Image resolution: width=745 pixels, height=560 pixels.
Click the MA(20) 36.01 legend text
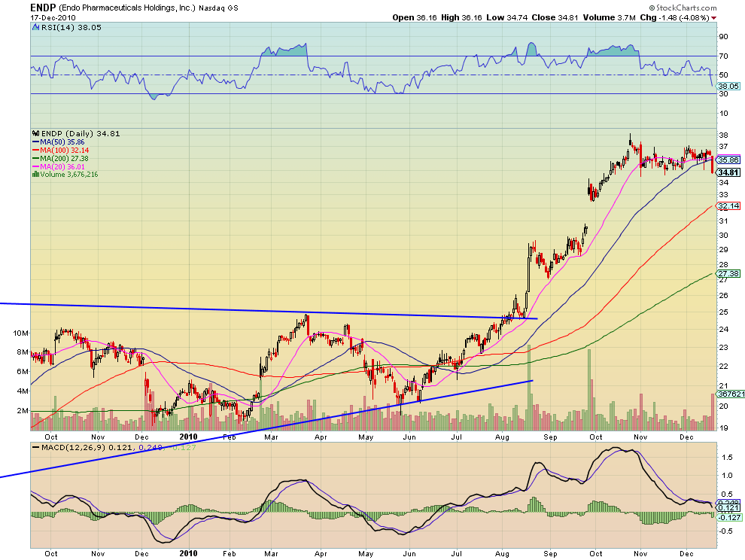point(62,167)
